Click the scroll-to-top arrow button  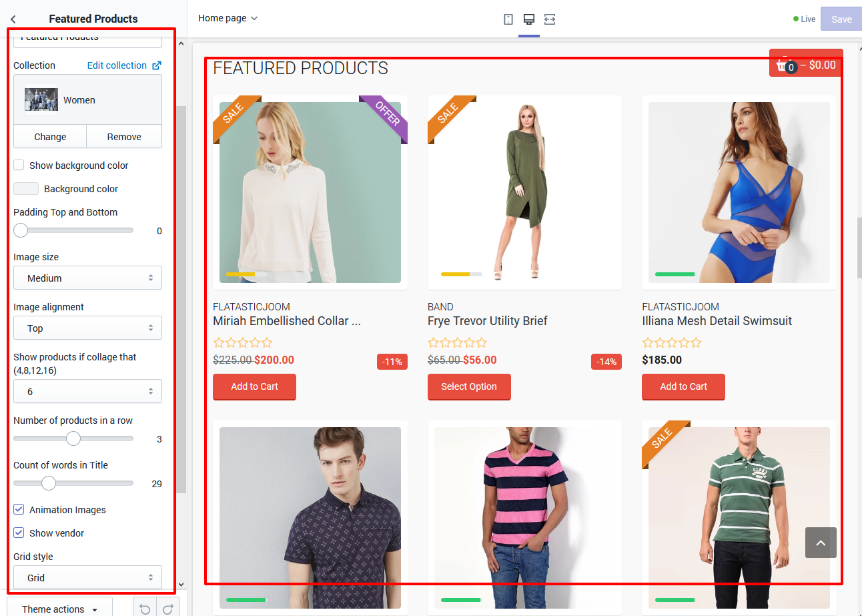coord(821,543)
